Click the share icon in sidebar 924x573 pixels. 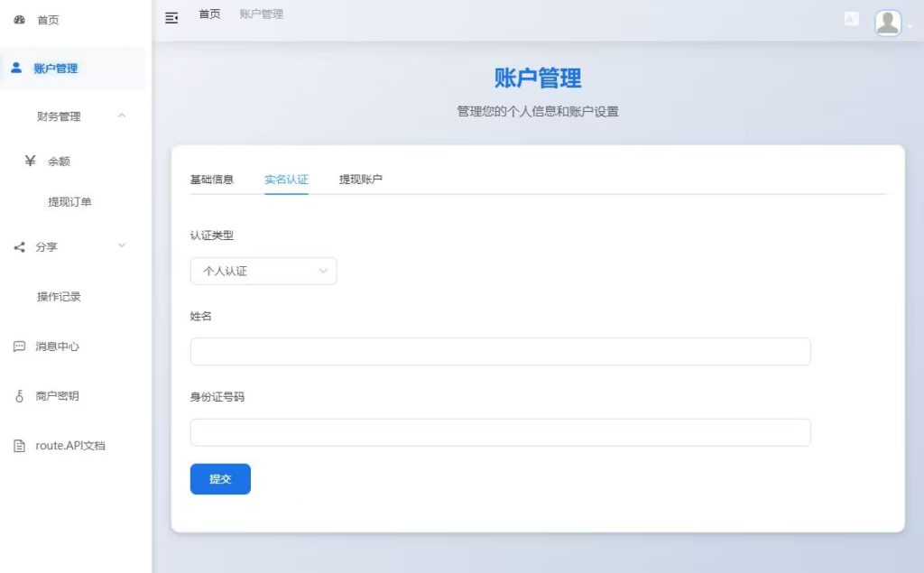pos(20,247)
